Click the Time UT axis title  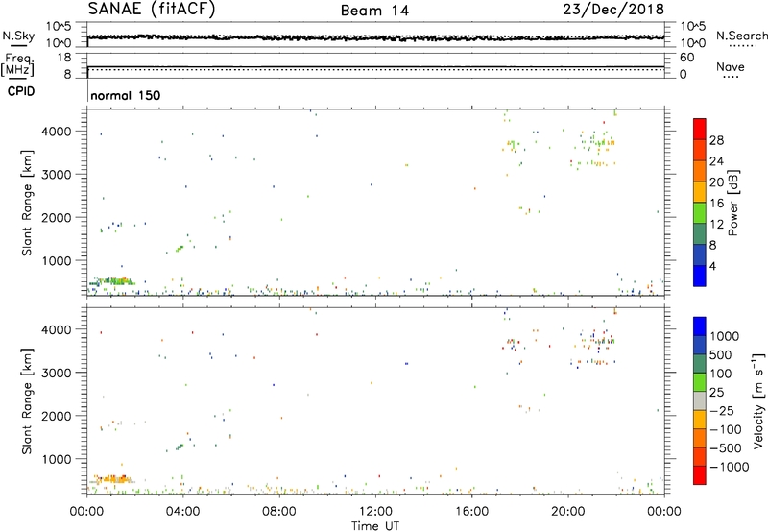375,524
